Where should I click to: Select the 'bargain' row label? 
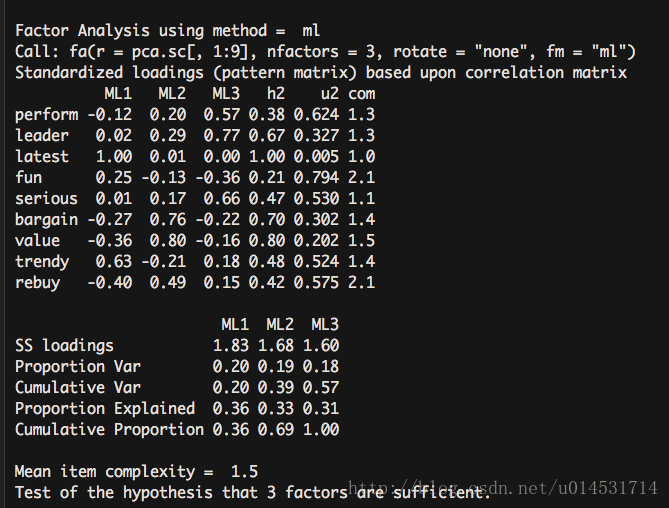pyautogui.click(x=47, y=220)
